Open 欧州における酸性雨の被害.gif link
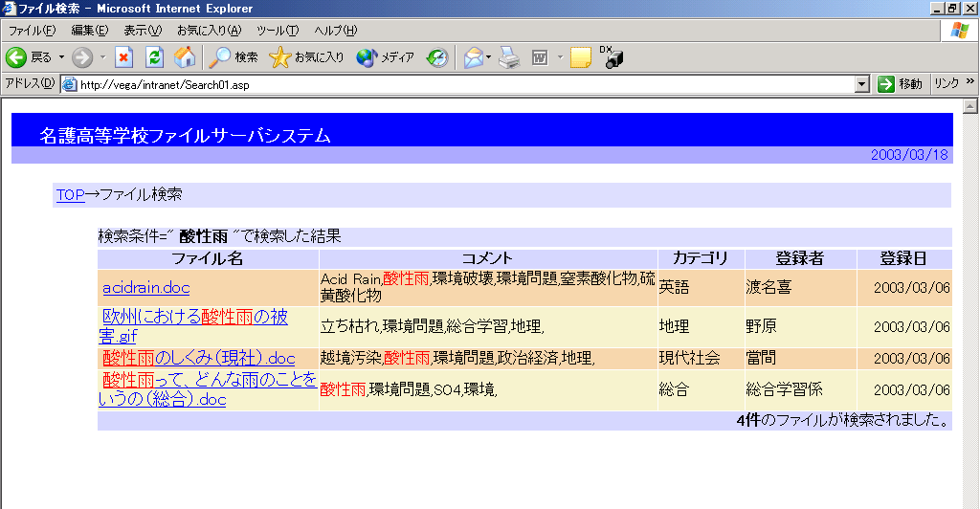The image size is (980, 509). point(193,326)
